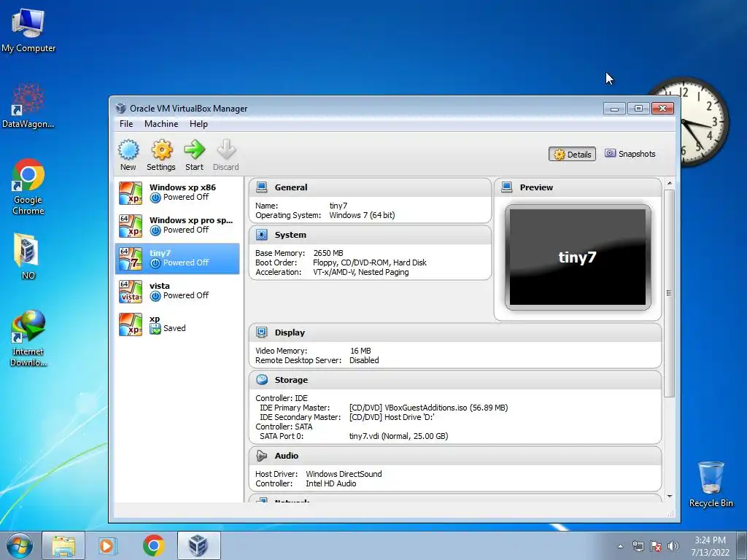This screenshot has height=560, width=747.
Task: Click the Preview section monitor icon
Action: [x=507, y=187]
